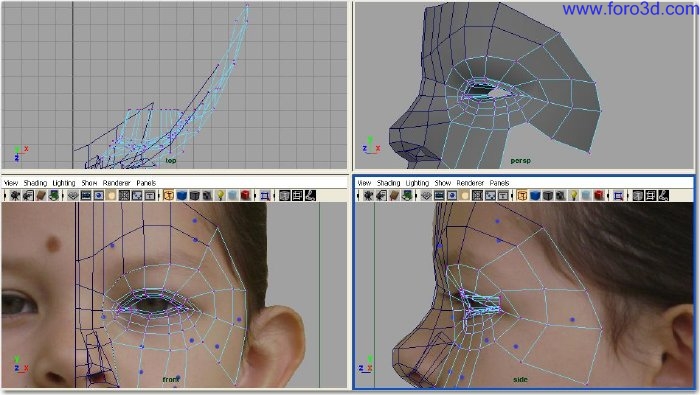Click Textured display icon in side panel
Image resolution: width=700 pixels, height=395 pixels.
pyautogui.click(x=560, y=195)
